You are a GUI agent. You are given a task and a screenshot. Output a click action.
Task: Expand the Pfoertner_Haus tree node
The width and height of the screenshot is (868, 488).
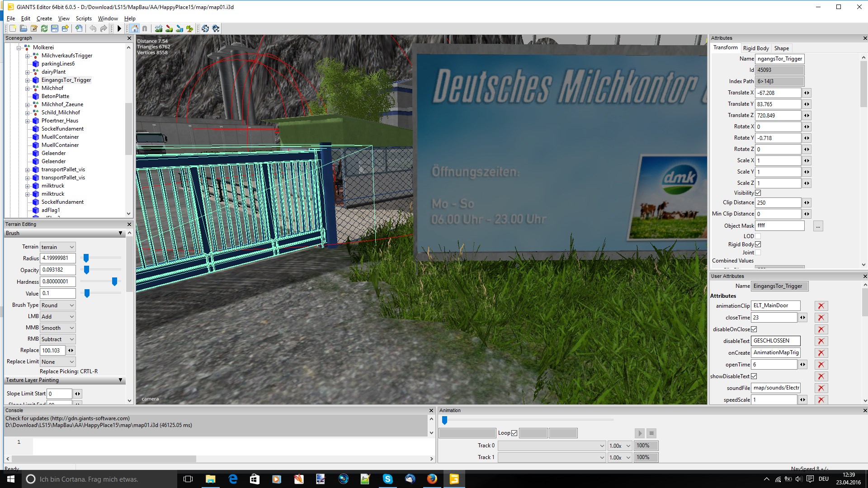click(27, 121)
